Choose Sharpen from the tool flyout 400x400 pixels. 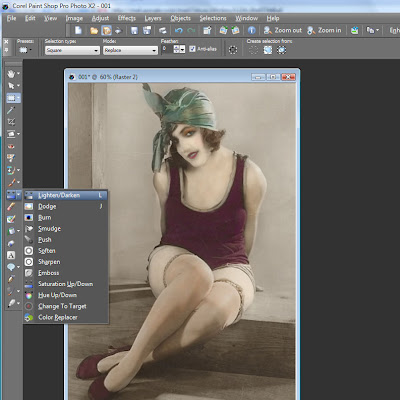[x=66, y=262]
